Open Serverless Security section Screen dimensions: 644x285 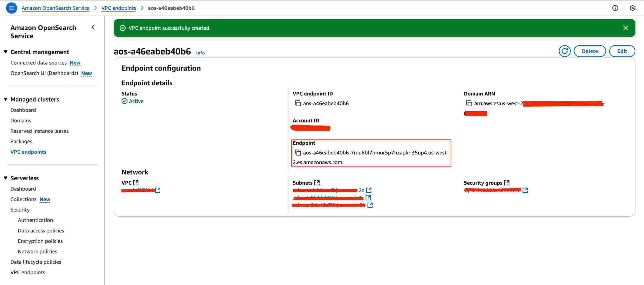(20, 210)
